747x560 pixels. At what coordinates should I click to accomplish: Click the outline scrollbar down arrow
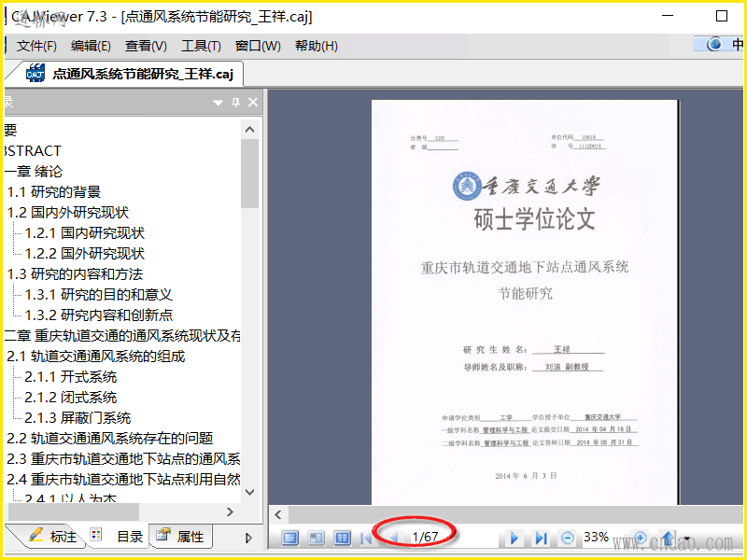point(250,492)
